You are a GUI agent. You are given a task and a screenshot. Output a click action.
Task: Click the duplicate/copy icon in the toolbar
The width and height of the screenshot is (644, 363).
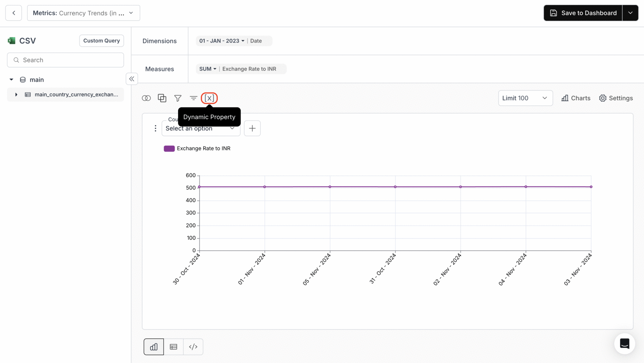[162, 98]
